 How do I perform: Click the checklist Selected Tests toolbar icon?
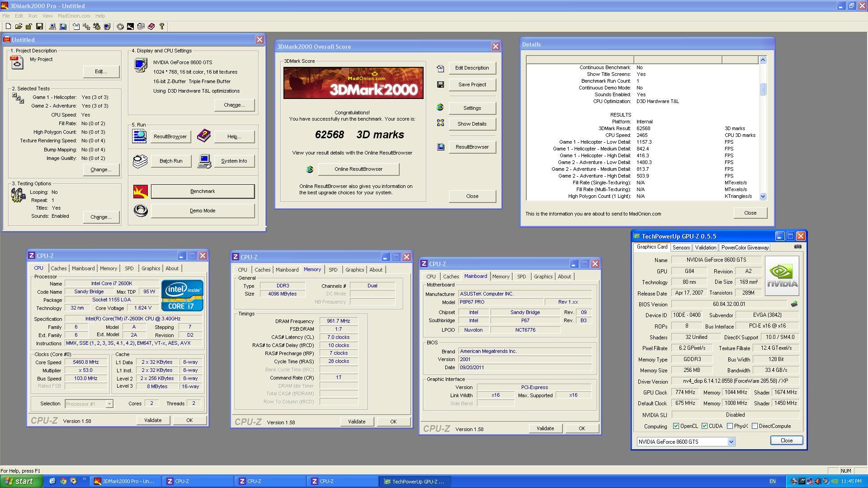click(x=86, y=27)
